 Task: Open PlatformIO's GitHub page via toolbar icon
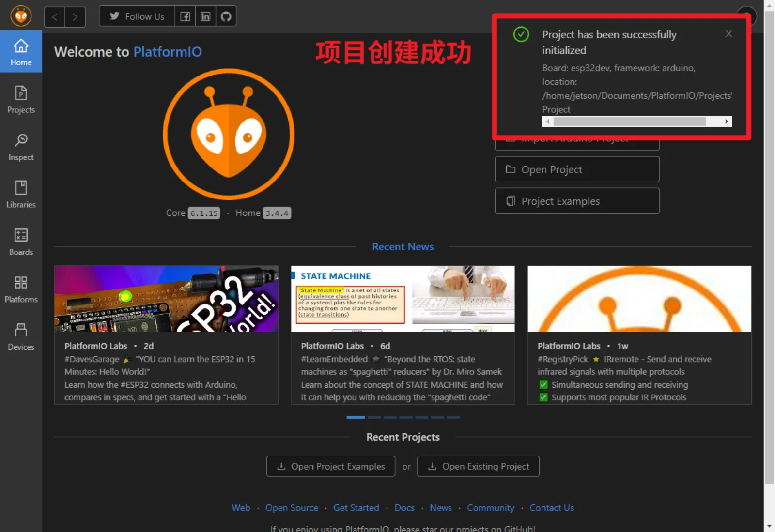[226, 16]
